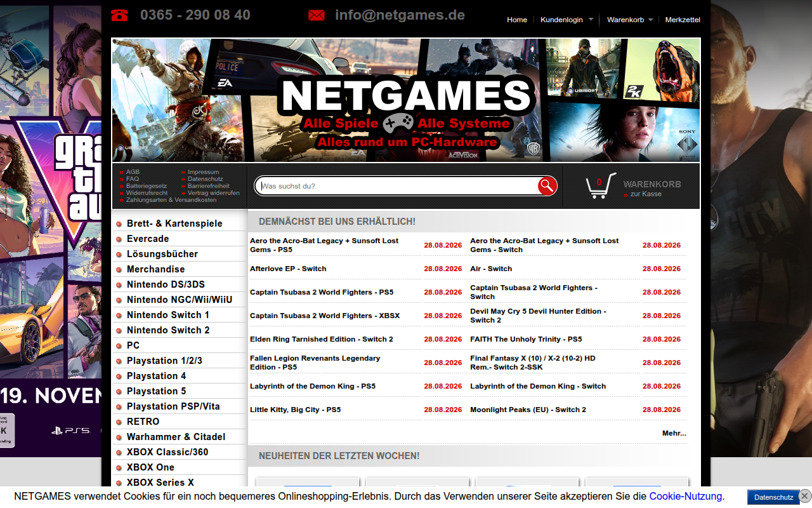Screen dimensions: 812x508
Task: Select XBOX Series X category
Action: [160, 483]
